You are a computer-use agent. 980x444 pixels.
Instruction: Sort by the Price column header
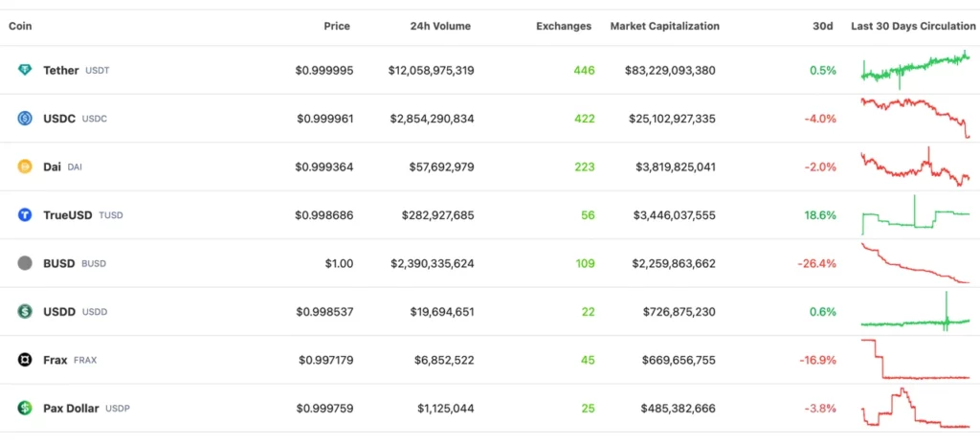[x=337, y=26]
